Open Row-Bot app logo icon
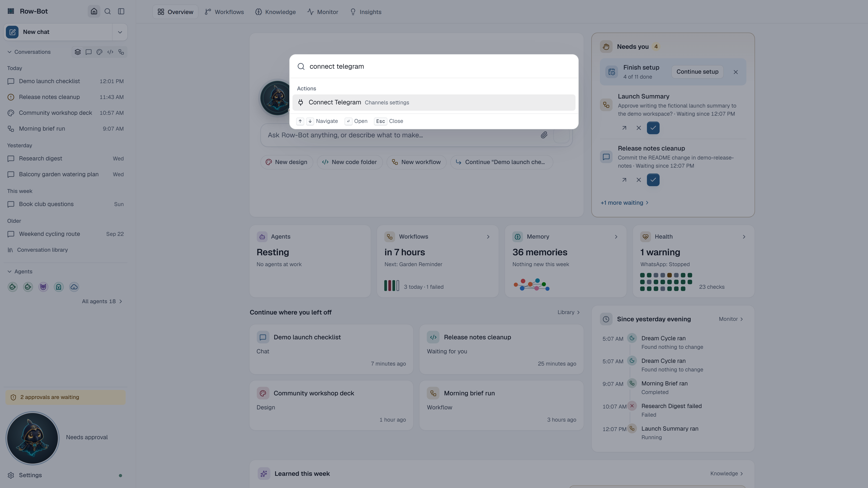868x488 pixels. [11, 11]
